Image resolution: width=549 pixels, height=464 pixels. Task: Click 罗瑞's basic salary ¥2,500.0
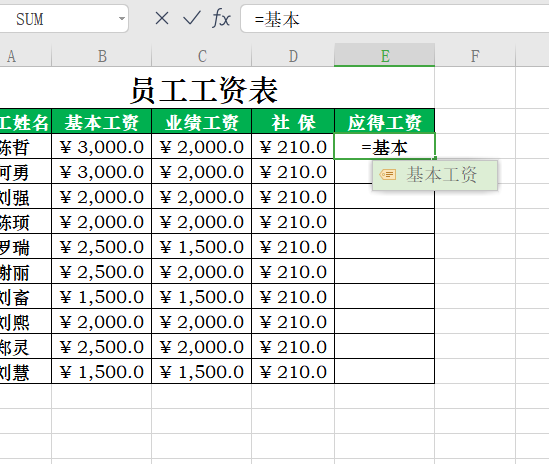tap(102, 247)
